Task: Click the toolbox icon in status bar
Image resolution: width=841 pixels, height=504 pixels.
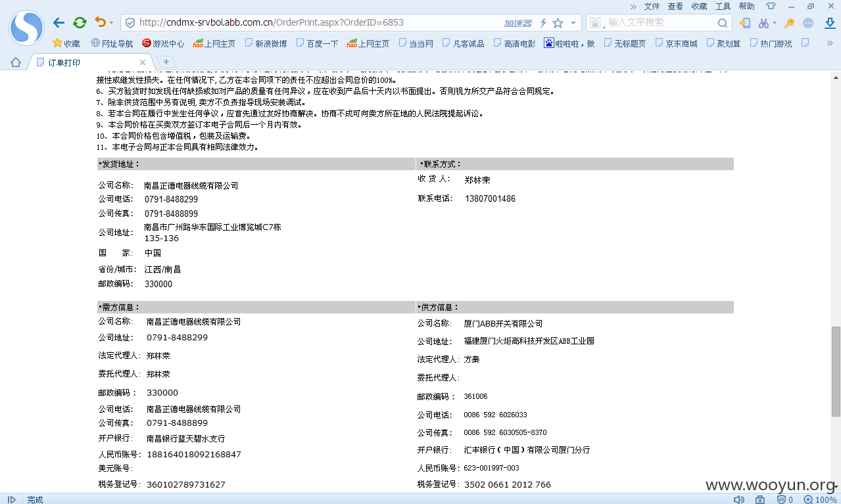Action: coord(760,499)
